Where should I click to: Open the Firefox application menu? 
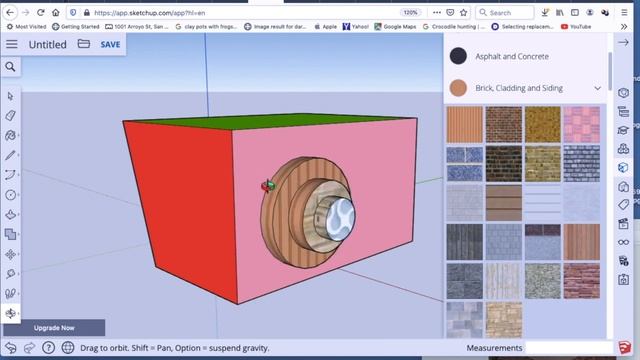click(x=624, y=13)
